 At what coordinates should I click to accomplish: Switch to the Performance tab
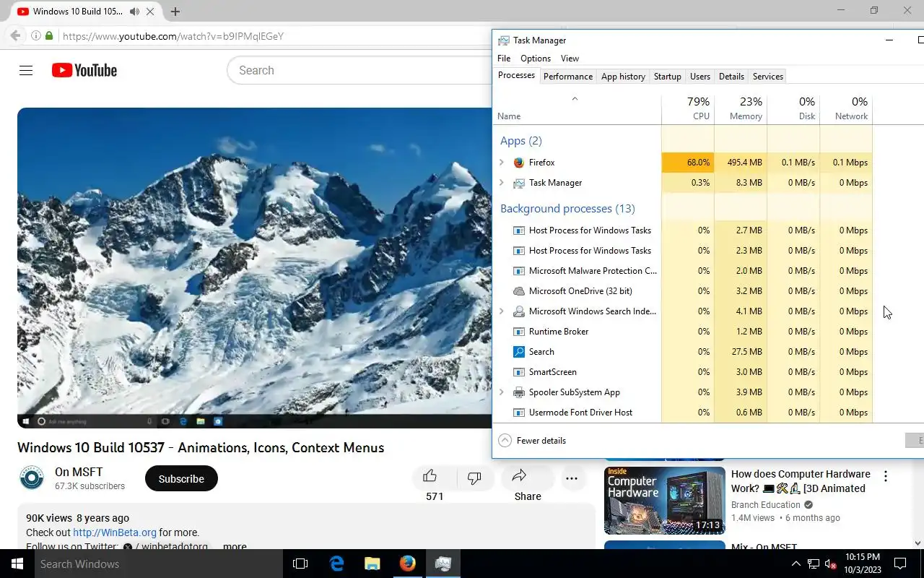(x=568, y=77)
